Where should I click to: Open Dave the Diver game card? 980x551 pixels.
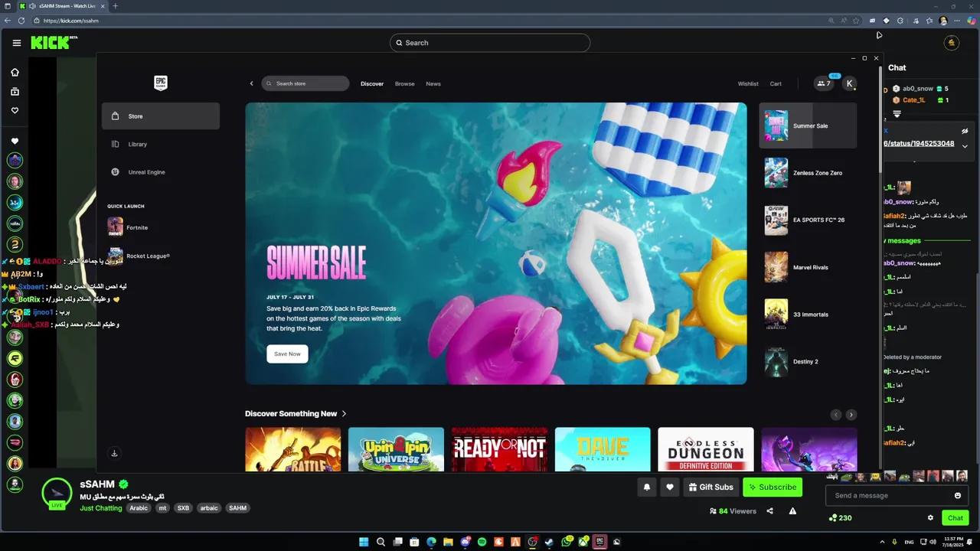[x=603, y=449]
